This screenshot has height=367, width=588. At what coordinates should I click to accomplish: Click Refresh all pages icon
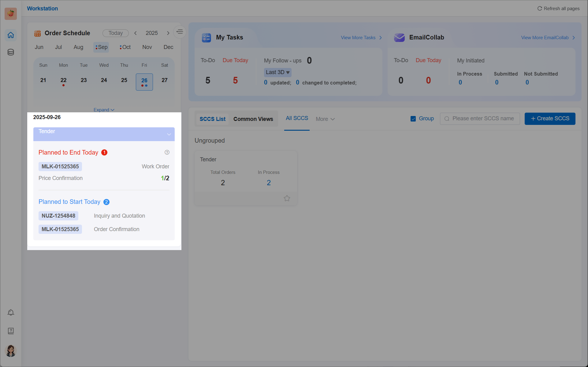pos(540,9)
